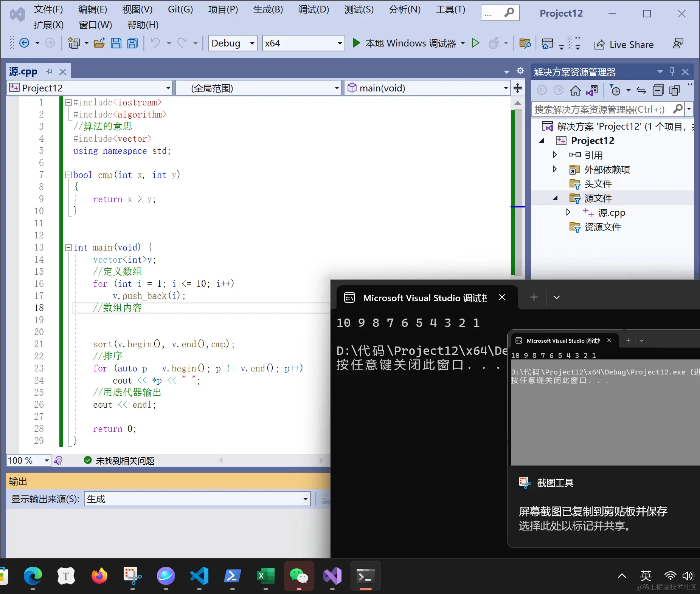Click the Live Share button
Image resolution: width=700 pixels, height=594 pixels.
[x=624, y=45]
